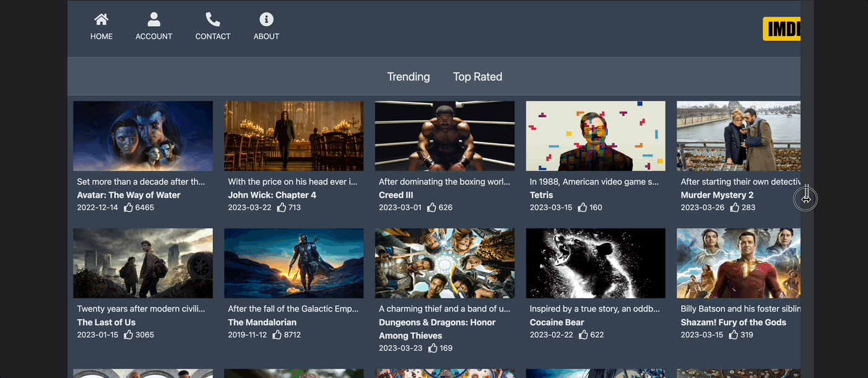Image resolution: width=868 pixels, height=378 pixels.
Task: Open the Cocaine Bear title link
Action: click(557, 322)
